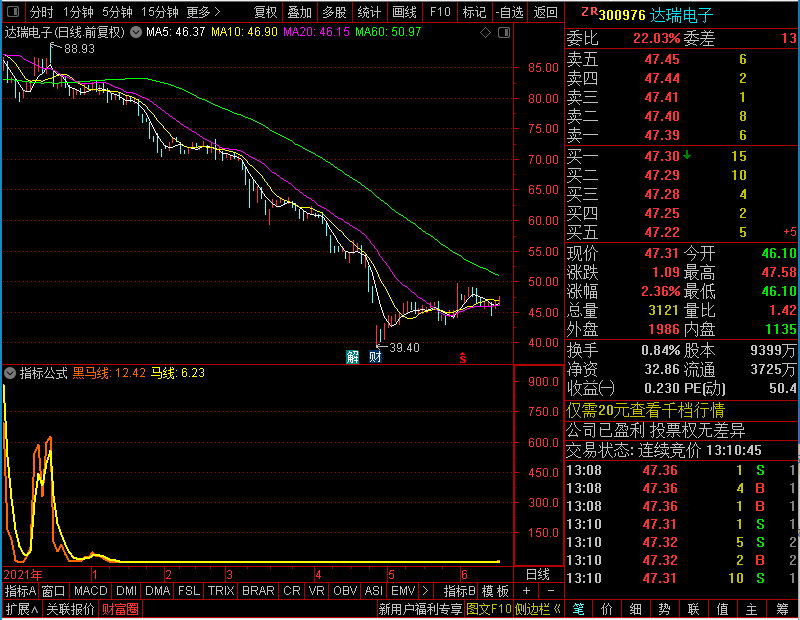This screenshot has width=800, height=620.
Task: Toggle the panel layout icon at top-left
Action: pos(13,11)
